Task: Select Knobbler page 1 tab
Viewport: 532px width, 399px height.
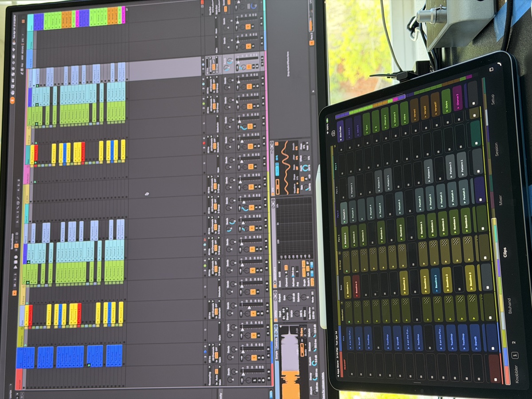Action: point(515,355)
